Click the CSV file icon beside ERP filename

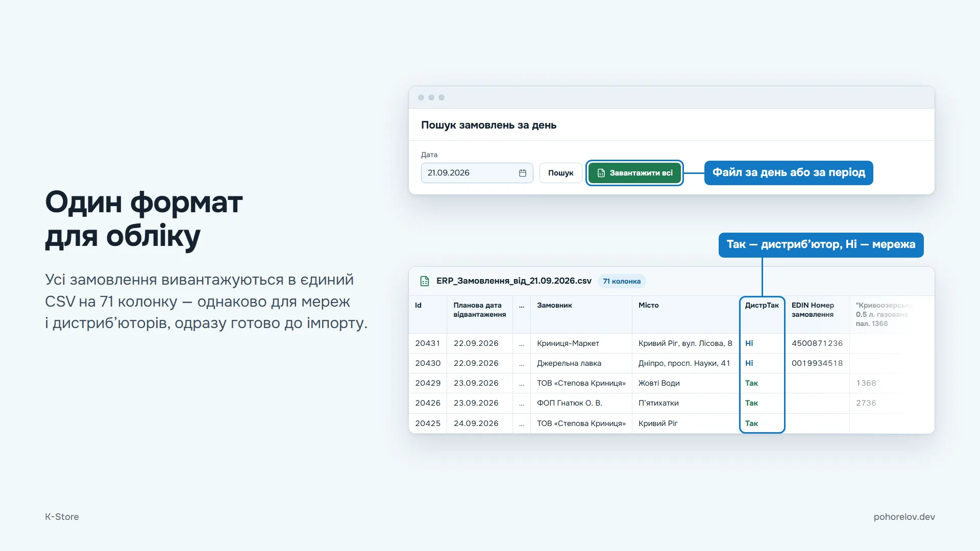click(x=424, y=281)
